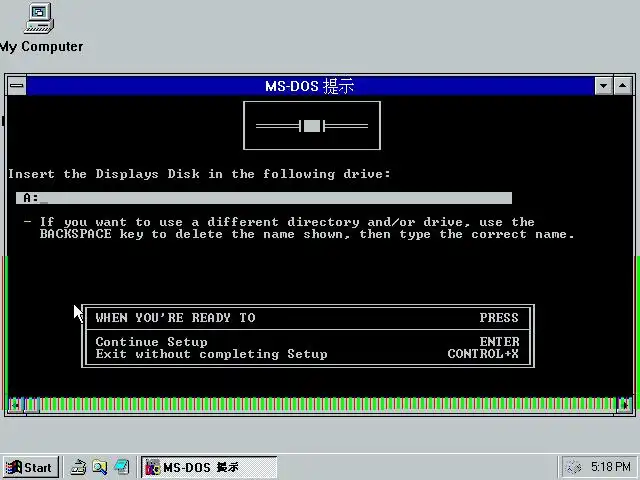Select the My Computer desktop icon
Image resolution: width=640 pixels, height=480 pixels.
[39, 28]
